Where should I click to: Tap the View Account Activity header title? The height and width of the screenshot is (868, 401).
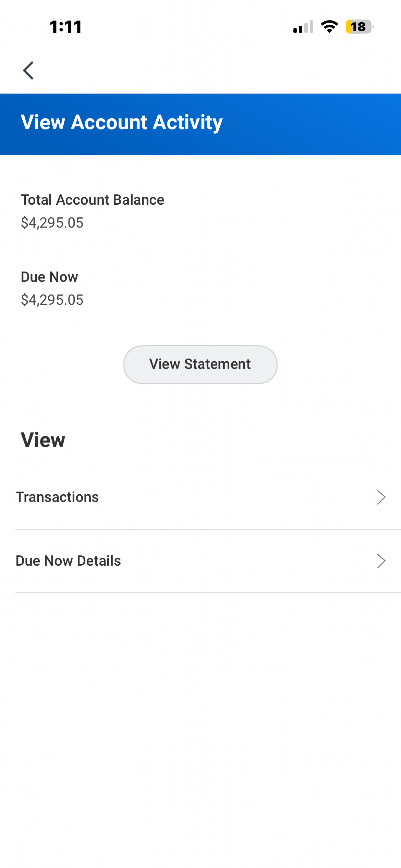tap(122, 122)
